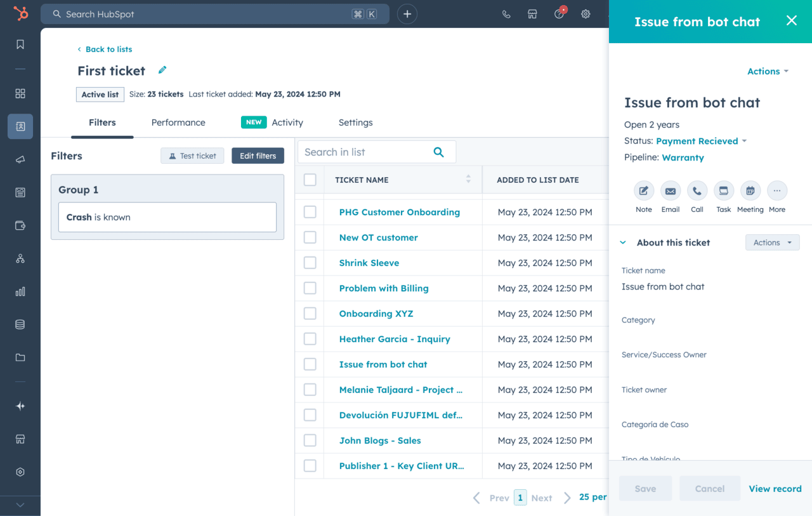
Task: Select the Problem with Billing checkbox
Action: 310,288
